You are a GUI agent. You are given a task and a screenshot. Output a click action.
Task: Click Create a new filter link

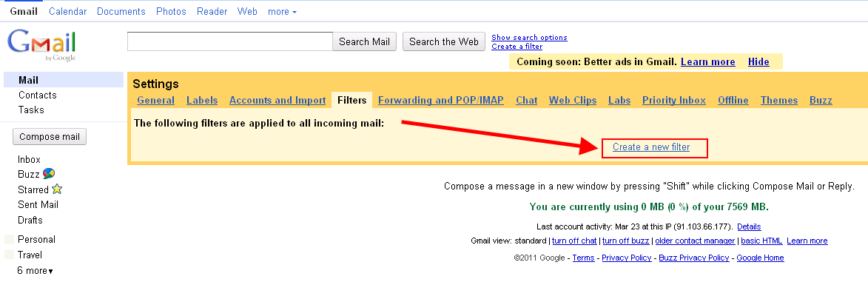click(651, 147)
